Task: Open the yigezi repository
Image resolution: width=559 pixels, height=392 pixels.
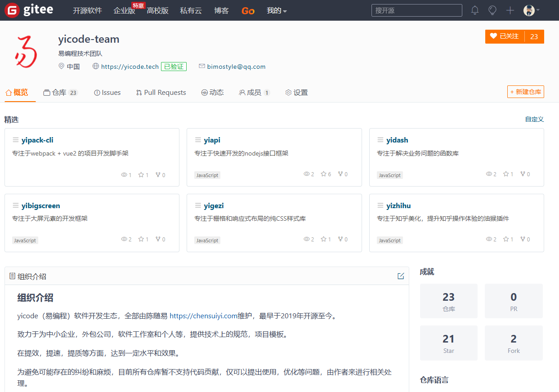Action: tap(214, 206)
